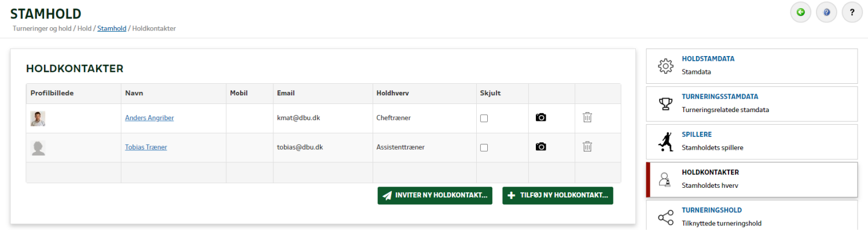Open Anders Angriber's profile link

coord(149,118)
